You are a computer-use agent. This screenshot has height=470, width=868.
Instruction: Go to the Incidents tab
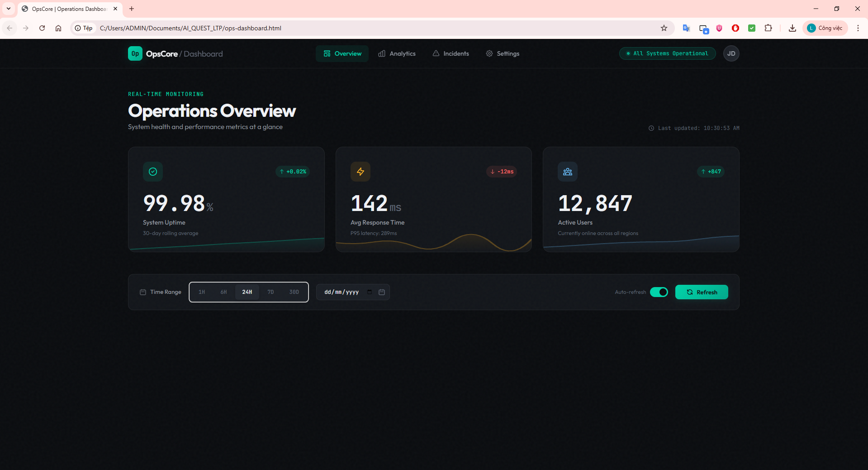tap(451, 53)
